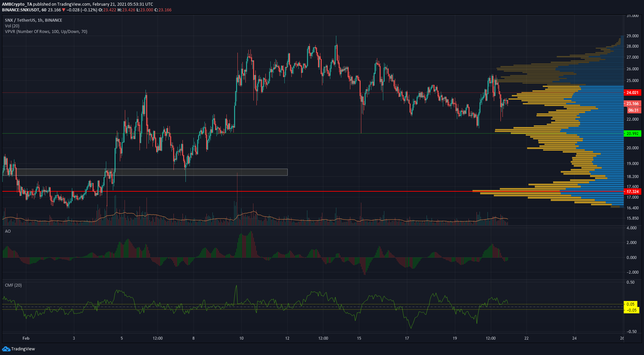The height and width of the screenshot is (355, 644).
Task: Click the 22 date label on time axis
Action: [x=526, y=338]
